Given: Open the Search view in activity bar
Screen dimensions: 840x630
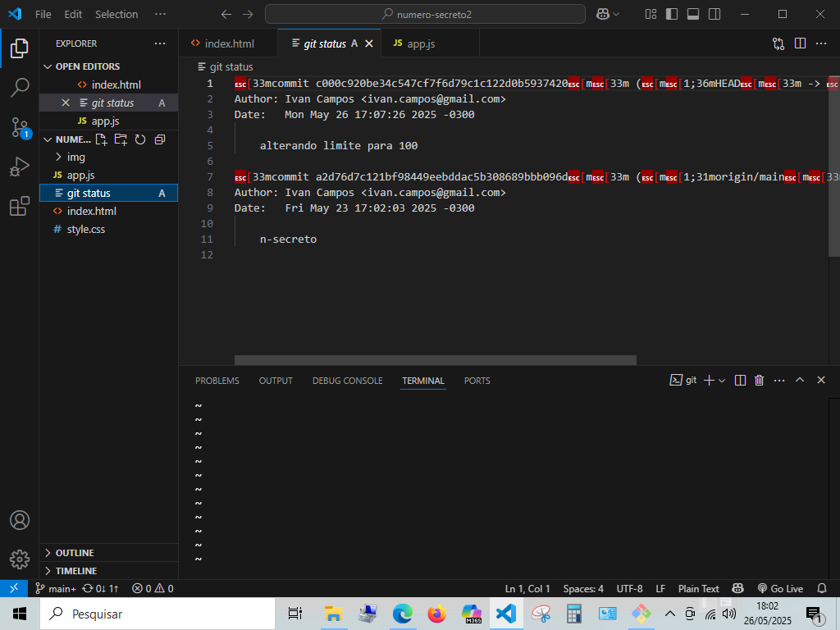Looking at the screenshot, I should pyautogui.click(x=20, y=87).
